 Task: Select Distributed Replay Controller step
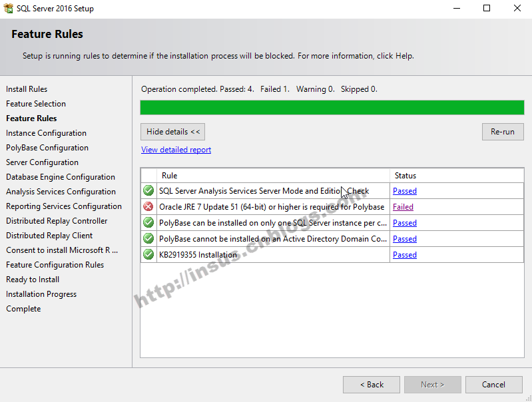(57, 220)
